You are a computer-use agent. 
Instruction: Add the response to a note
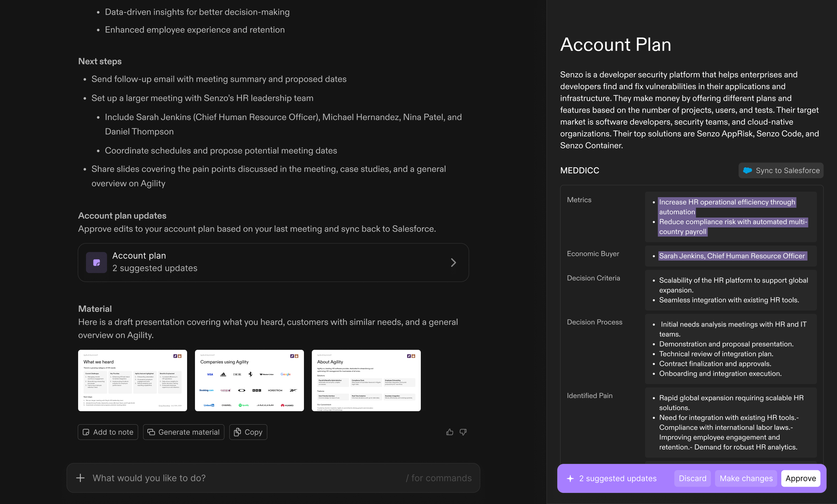point(108,432)
